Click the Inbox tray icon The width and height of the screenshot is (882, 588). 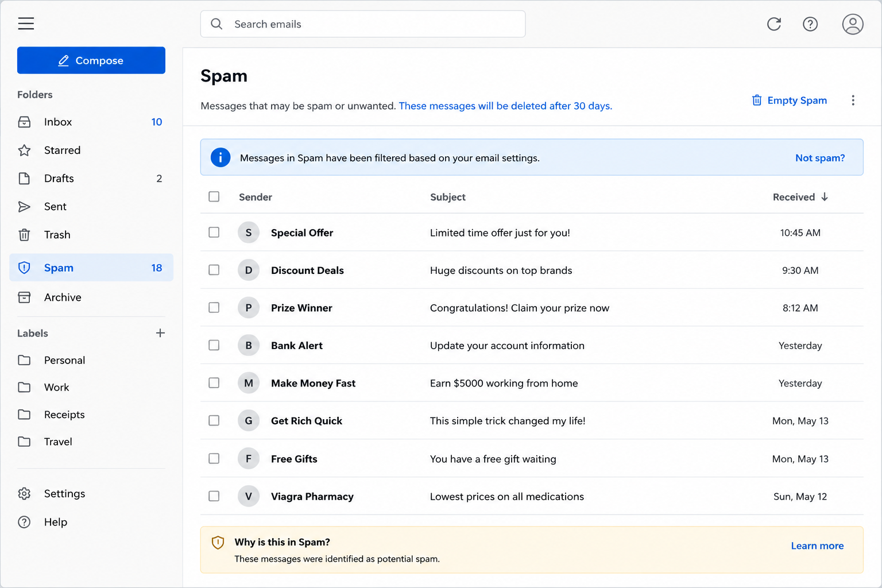click(x=24, y=122)
